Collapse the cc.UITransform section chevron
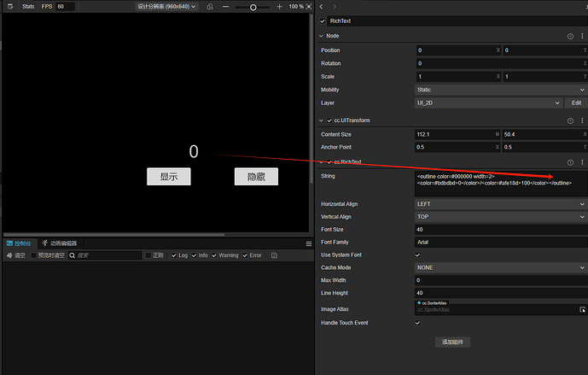The width and height of the screenshot is (588, 375). 321,120
